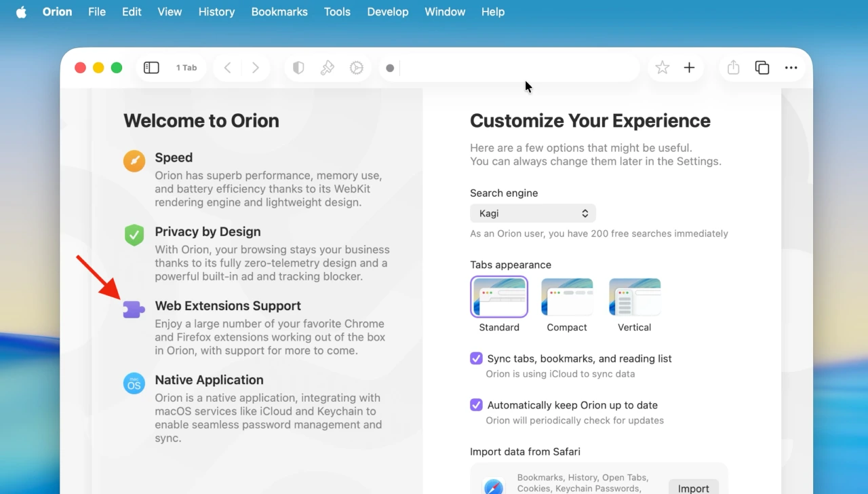
Task: Open a new tab with the plus icon
Action: pyautogui.click(x=689, y=67)
